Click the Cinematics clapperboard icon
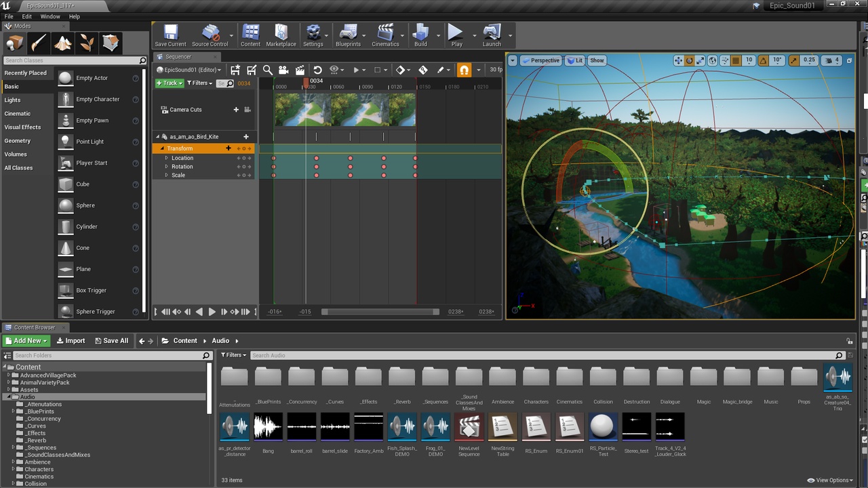 tap(385, 35)
